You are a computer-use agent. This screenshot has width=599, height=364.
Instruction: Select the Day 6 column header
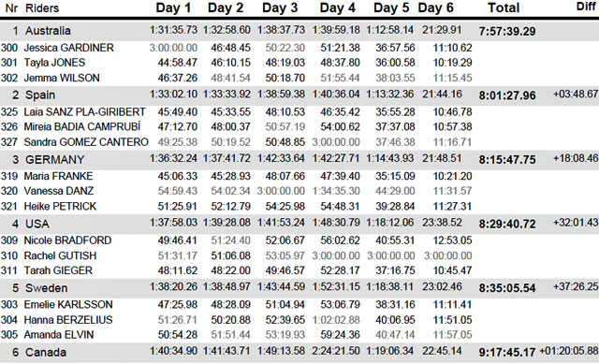click(435, 7)
